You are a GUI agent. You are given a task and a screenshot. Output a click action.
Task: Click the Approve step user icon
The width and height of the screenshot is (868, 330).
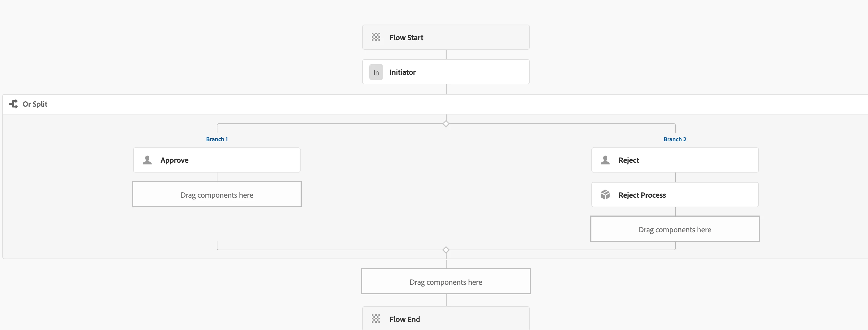(x=147, y=160)
